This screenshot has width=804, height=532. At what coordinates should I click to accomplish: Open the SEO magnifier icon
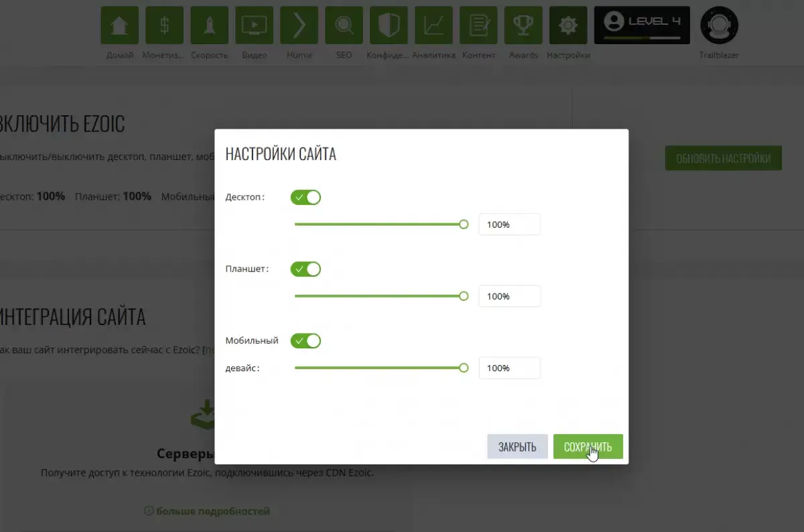pyautogui.click(x=344, y=25)
